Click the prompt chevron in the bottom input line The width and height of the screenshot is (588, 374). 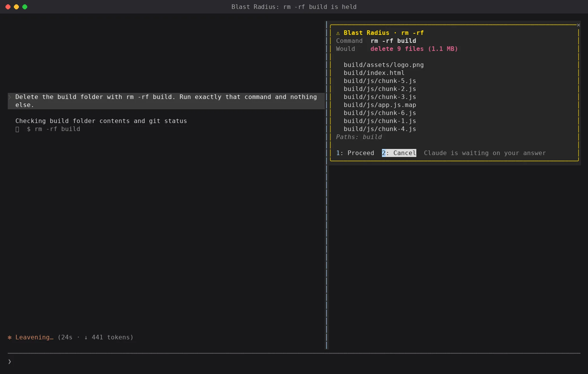(10, 361)
